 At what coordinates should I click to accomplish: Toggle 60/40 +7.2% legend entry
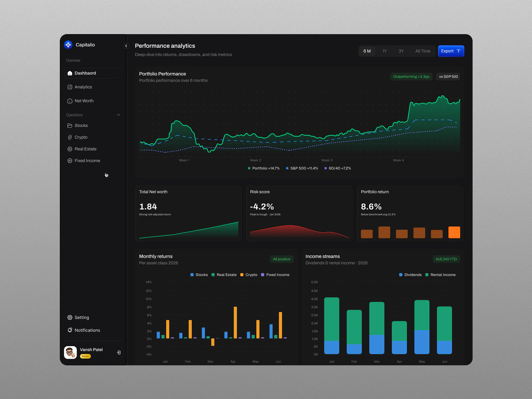(x=337, y=168)
